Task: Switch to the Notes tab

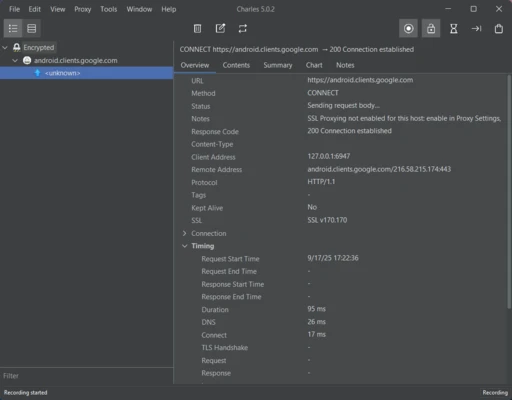Action: (345, 65)
